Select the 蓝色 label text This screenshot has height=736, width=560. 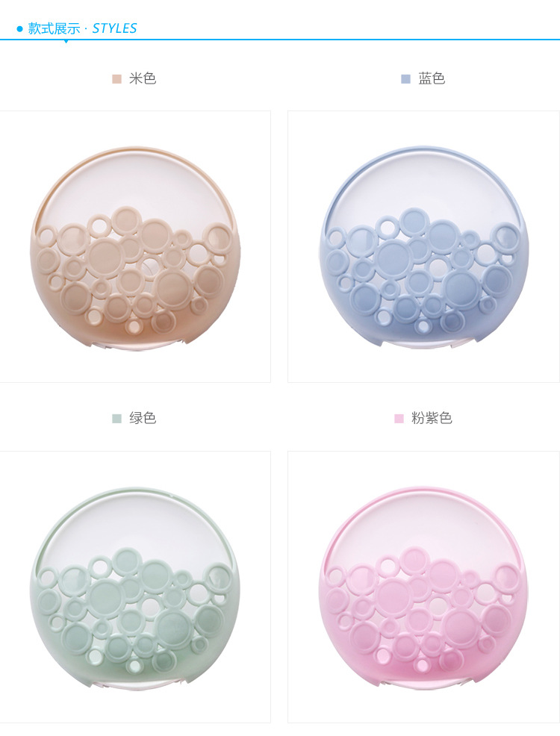pos(432,78)
